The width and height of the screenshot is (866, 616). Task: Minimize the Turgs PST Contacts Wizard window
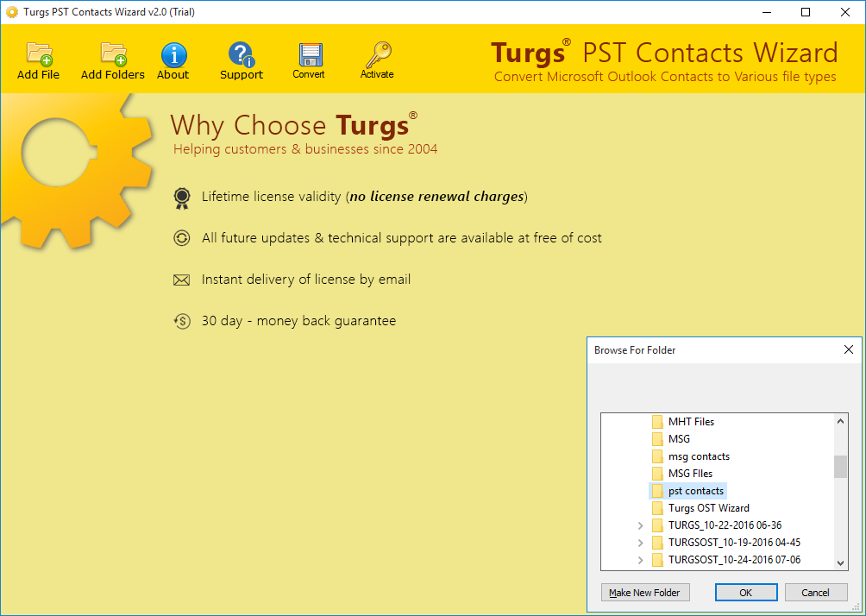pos(767,12)
